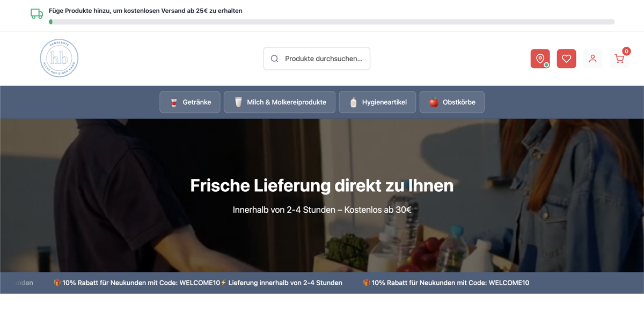Open the wishlist heart button
This screenshot has height=310, width=644.
(566, 59)
